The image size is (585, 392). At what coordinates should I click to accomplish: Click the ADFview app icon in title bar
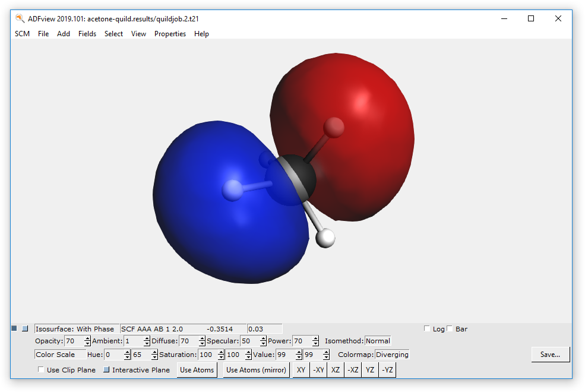click(x=20, y=18)
